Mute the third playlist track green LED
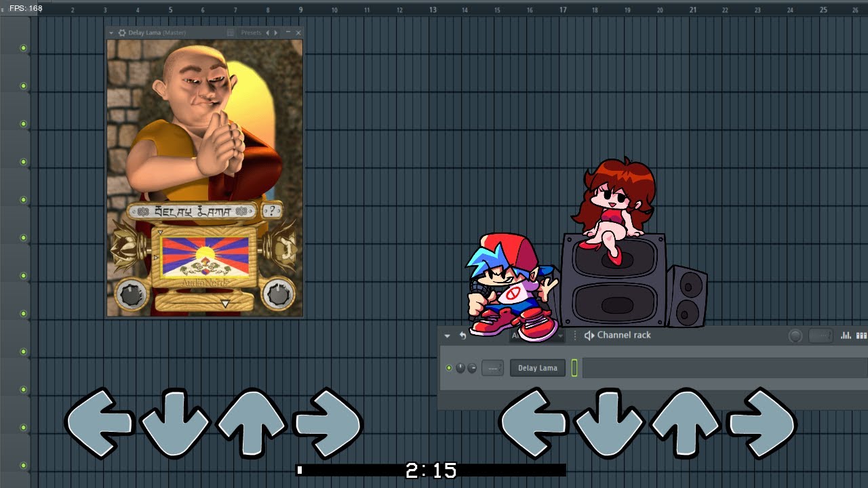This screenshot has width=868, height=488. (24, 124)
